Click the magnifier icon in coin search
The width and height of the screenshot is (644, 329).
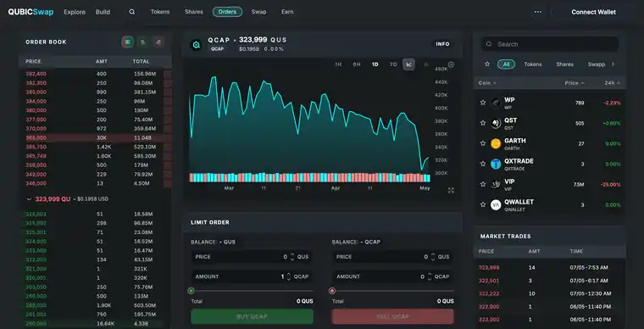[489, 44]
